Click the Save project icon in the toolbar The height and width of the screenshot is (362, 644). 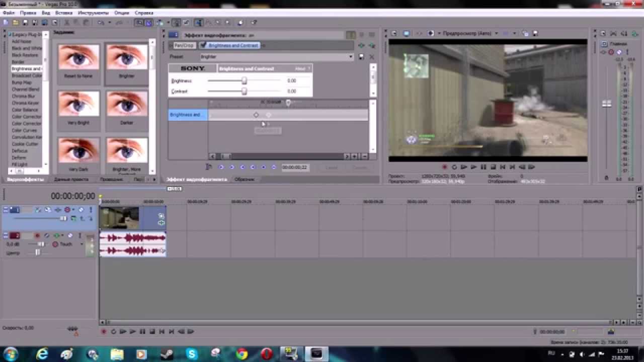pos(25,23)
